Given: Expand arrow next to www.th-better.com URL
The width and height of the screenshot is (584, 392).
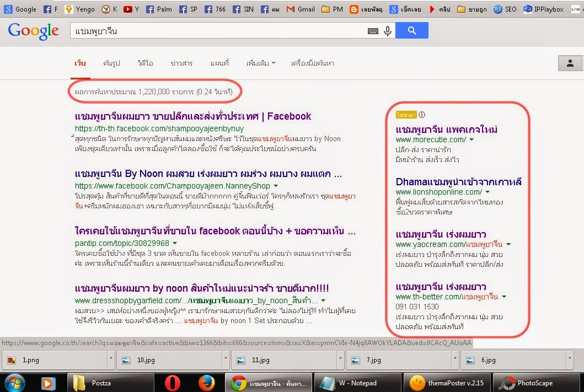Looking at the screenshot, I should pyautogui.click(x=504, y=297).
